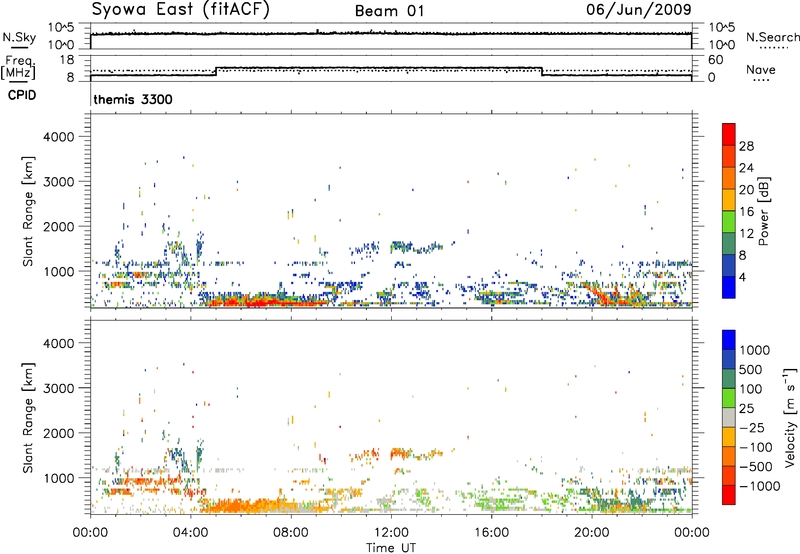Click the blue bottom of the Power colorbar

tap(729, 287)
